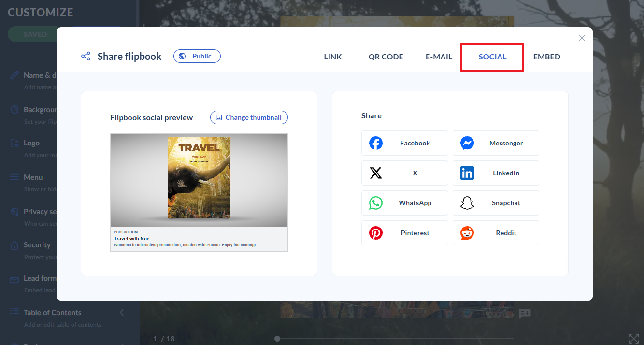Click the Table of Contents list icon
The width and height of the screenshot is (644, 345).
(14, 313)
